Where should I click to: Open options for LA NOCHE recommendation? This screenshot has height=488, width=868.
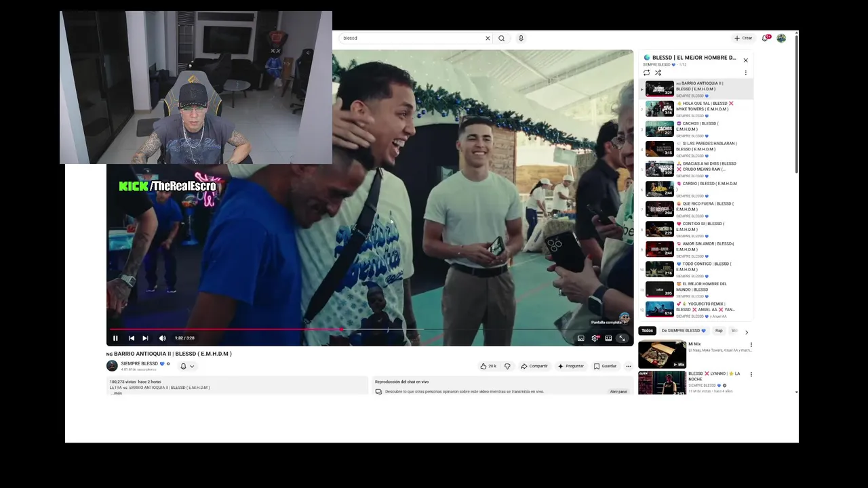tap(751, 374)
